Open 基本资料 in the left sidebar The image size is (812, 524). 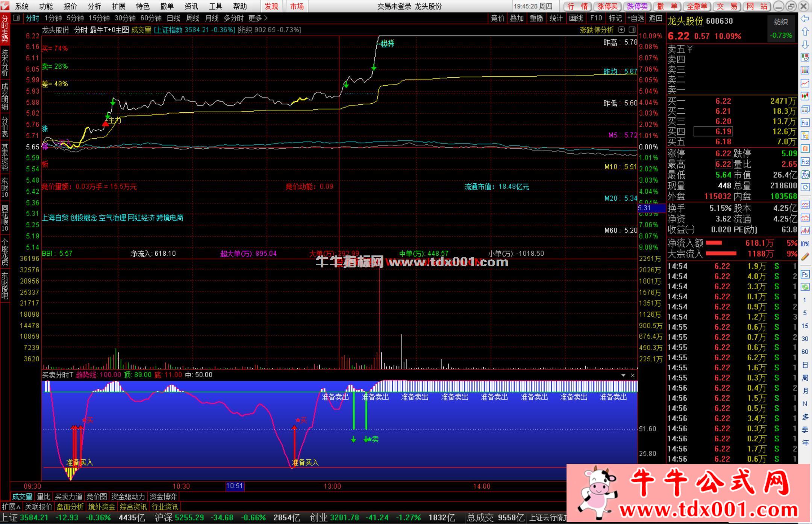5,157
